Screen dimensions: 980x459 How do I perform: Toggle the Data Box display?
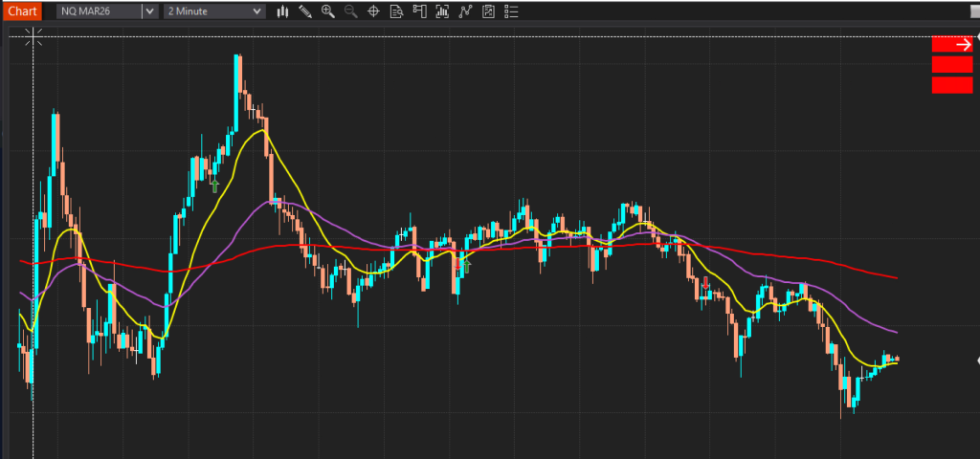pyautogui.click(x=396, y=11)
